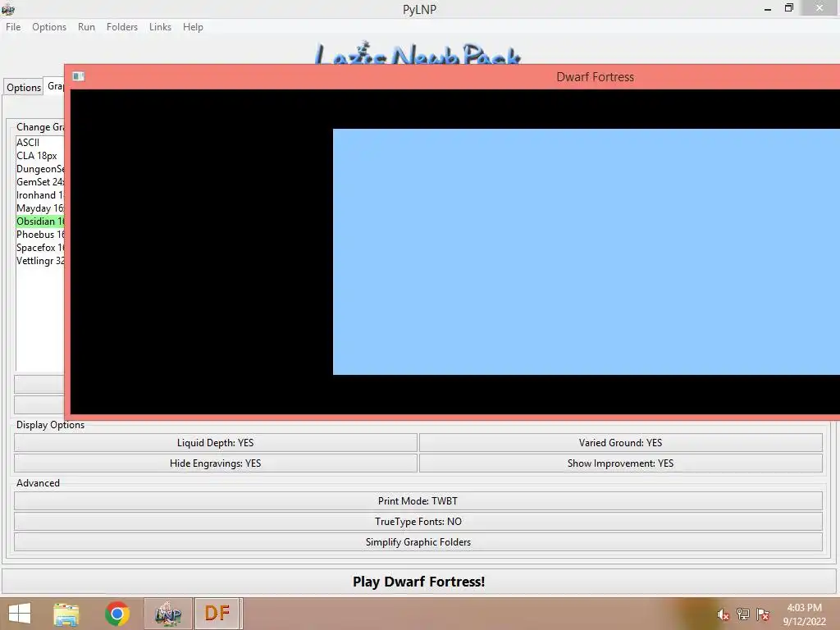Click the muted volume tray icon
Image resolution: width=840 pixels, height=630 pixels.
(x=724, y=614)
